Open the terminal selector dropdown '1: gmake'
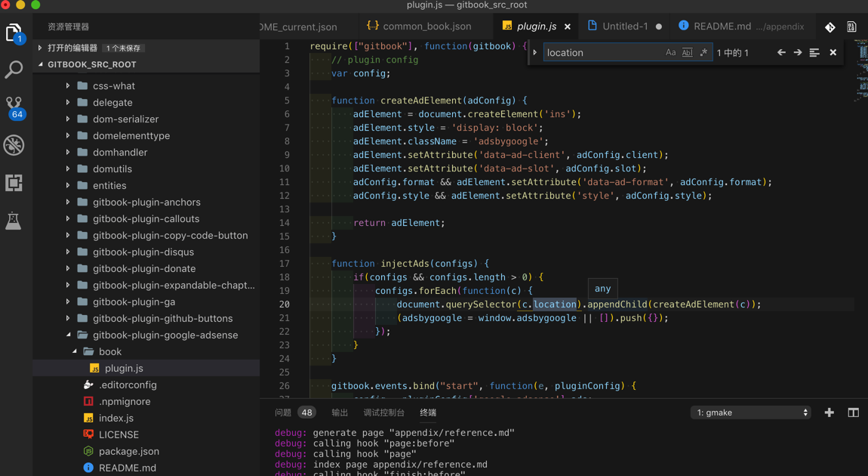 [750, 413]
